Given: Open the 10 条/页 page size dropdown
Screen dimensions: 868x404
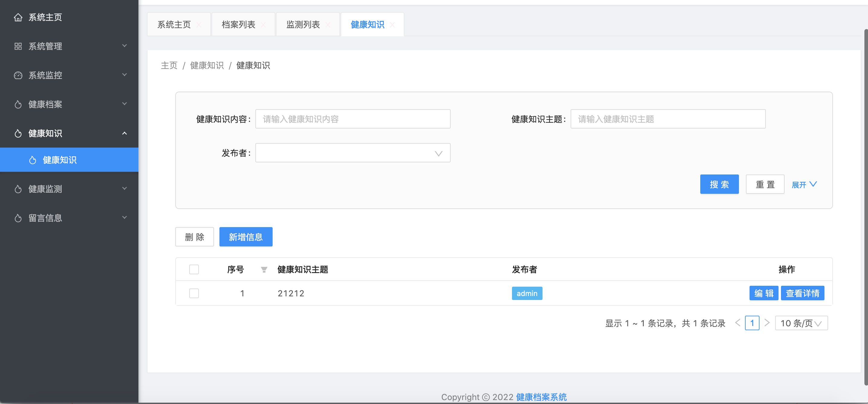Looking at the screenshot, I should (801, 323).
